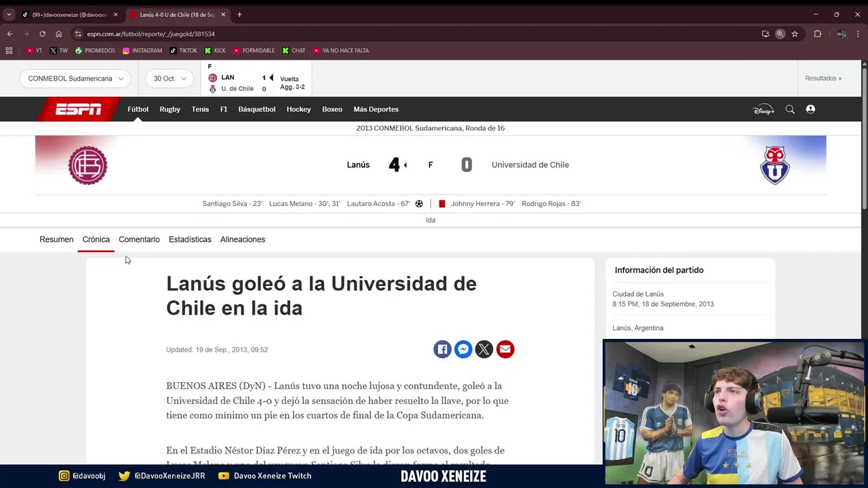Click the 'Lanús, Argentina' location text
The height and width of the screenshot is (488, 868).
tap(637, 328)
